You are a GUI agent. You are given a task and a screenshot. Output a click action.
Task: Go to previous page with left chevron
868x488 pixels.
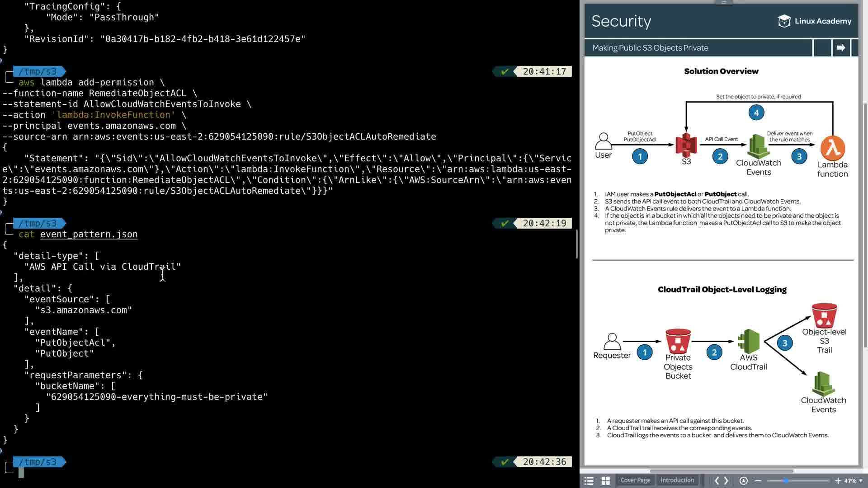[x=717, y=481]
